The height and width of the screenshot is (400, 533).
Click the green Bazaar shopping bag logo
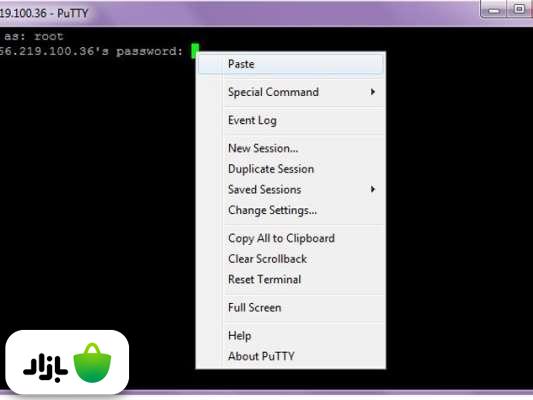click(92, 363)
